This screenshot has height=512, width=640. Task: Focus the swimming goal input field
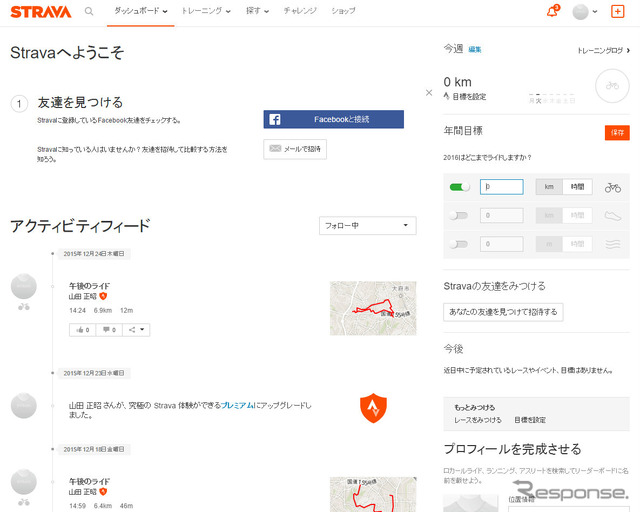tap(502, 244)
